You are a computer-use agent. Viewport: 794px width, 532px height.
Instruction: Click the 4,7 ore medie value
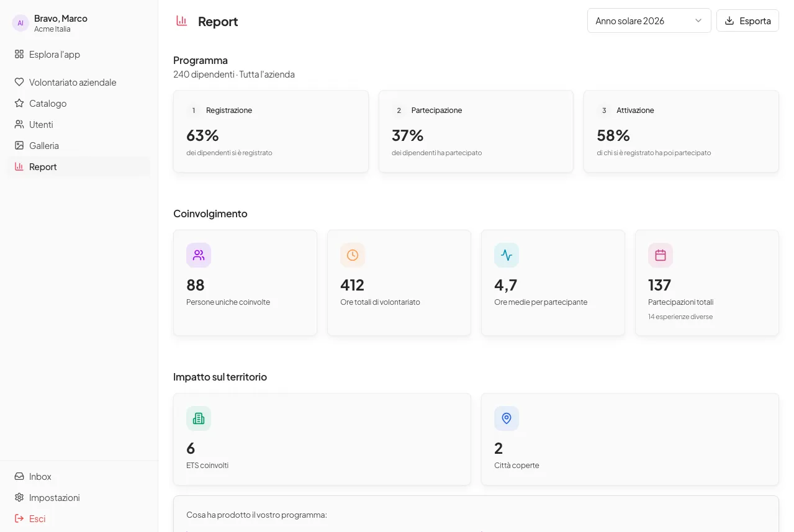tap(506, 285)
